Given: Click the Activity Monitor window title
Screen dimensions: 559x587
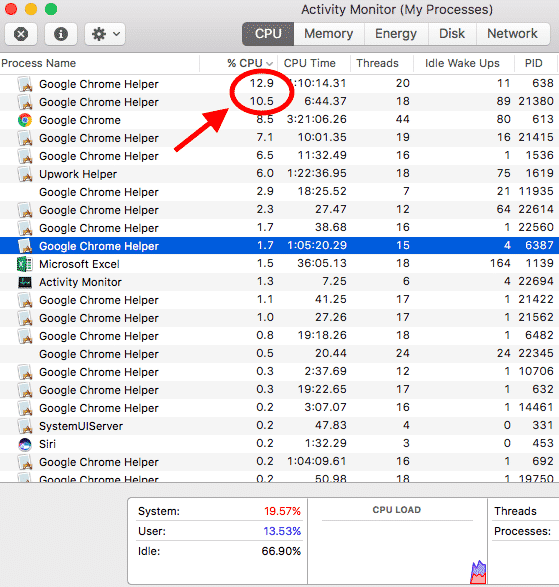Looking at the screenshot, I should pos(397,10).
